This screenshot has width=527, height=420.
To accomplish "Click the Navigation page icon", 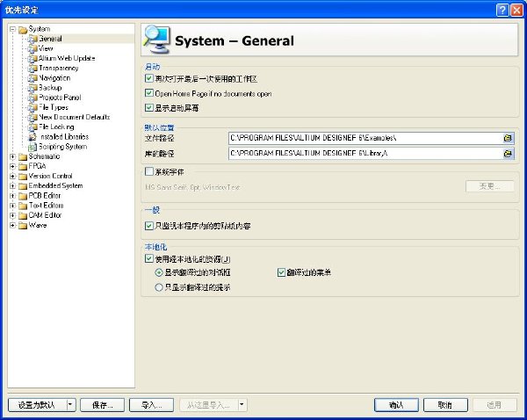I will point(32,78).
